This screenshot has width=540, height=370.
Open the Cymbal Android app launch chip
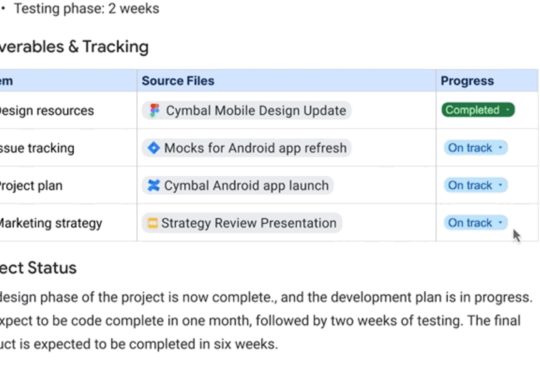coord(238,185)
